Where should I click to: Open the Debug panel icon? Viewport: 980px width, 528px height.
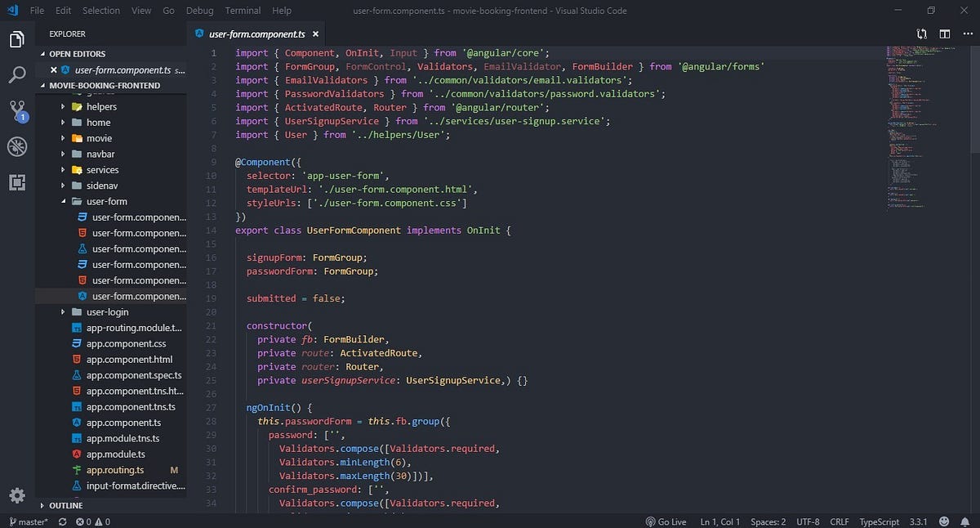[17, 146]
